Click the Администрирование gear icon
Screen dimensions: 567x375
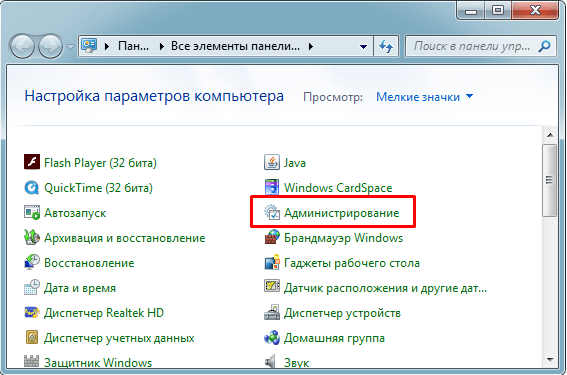pyautogui.click(x=272, y=212)
